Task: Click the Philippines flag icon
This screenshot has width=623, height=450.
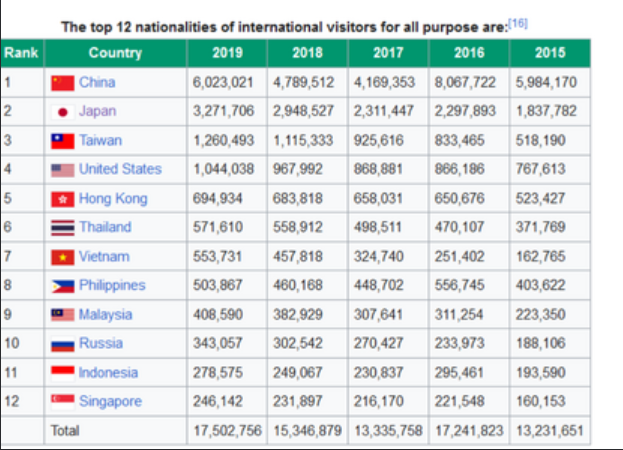Action: (64, 285)
